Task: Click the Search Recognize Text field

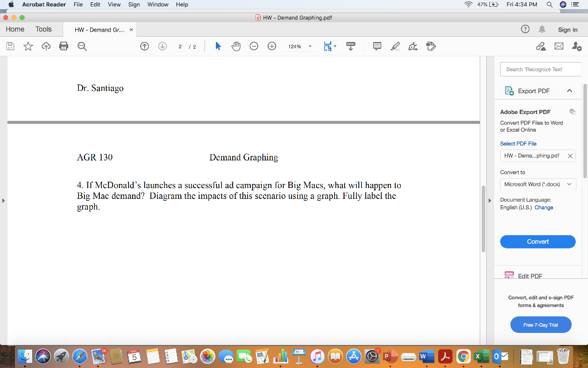Action: 540,68
